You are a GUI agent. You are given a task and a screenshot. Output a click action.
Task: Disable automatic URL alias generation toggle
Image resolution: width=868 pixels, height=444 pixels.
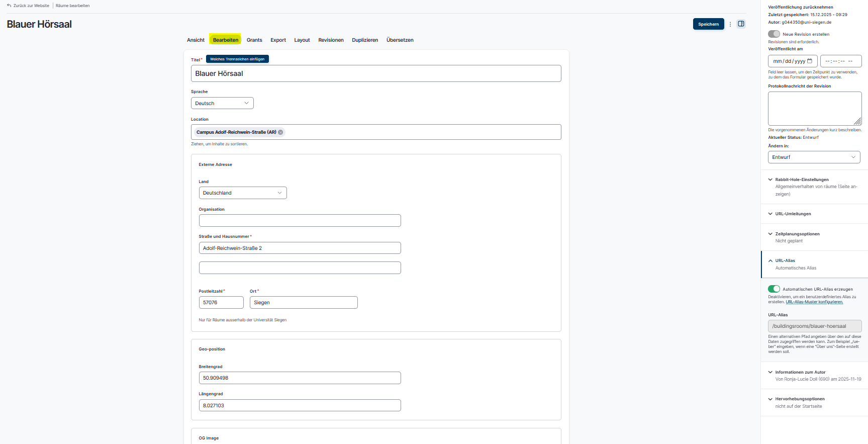click(x=774, y=289)
